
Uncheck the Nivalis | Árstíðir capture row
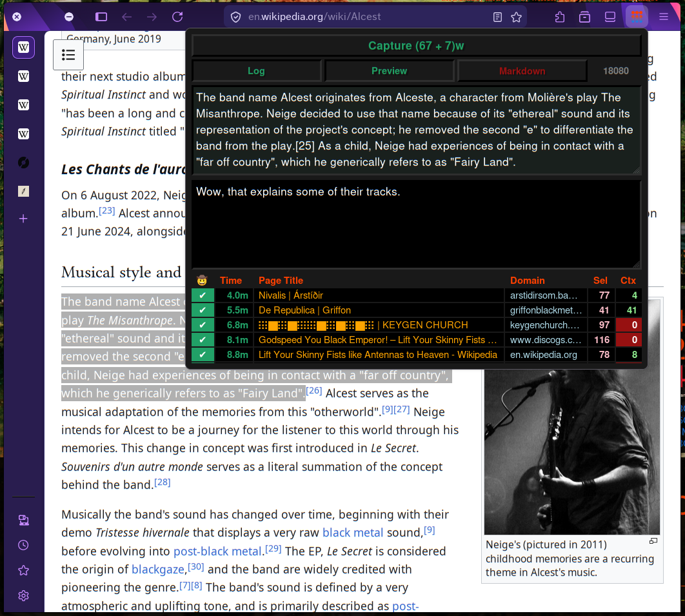(x=203, y=295)
